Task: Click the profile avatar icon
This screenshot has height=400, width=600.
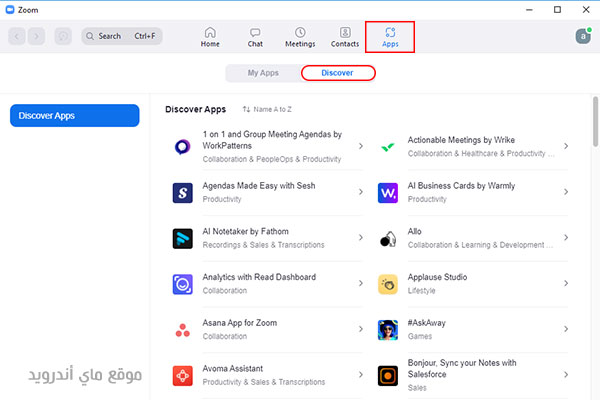Action: 583,36
